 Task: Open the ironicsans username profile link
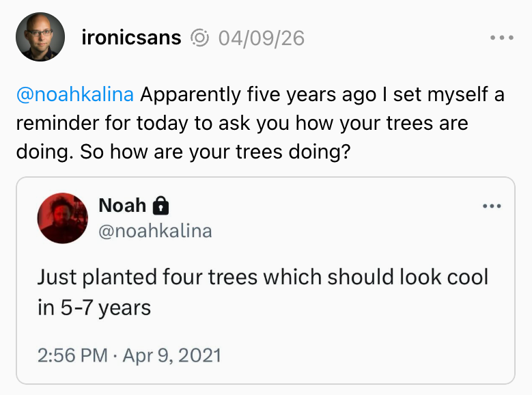pos(131,38)
